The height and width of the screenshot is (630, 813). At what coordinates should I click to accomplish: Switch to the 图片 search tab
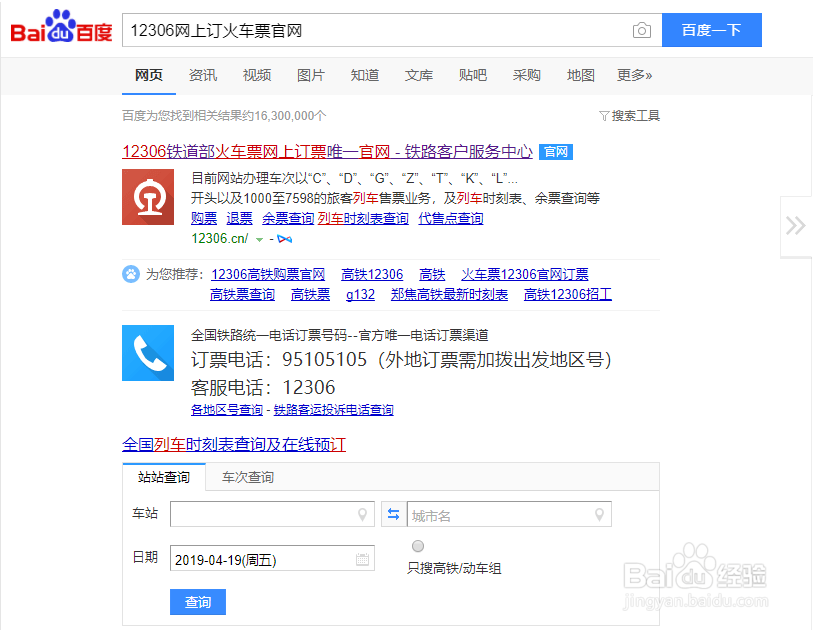311,74
